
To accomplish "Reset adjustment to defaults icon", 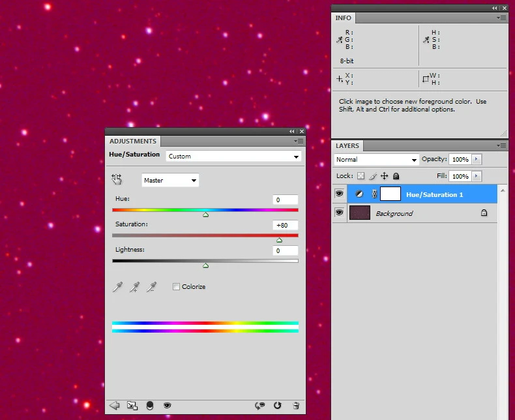I will tap(278, 406).
